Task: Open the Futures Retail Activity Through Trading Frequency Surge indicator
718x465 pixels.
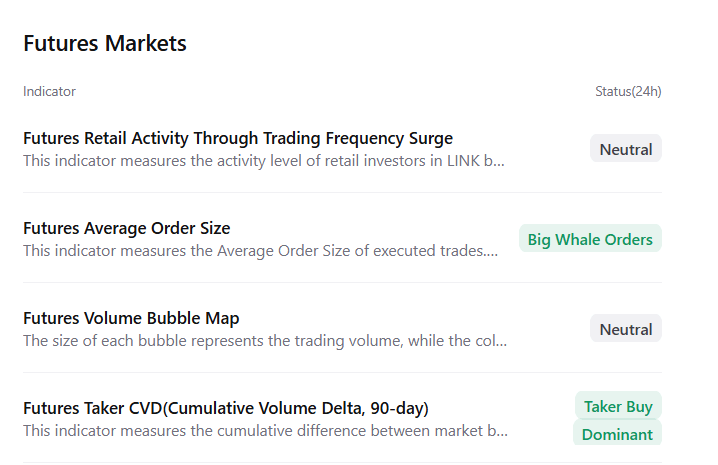Action: point(238,138)
